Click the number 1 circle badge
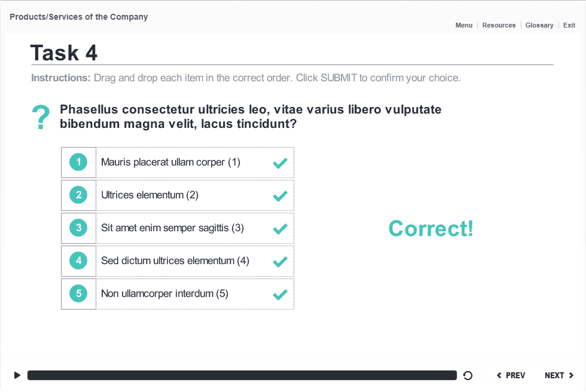586x392 pixels. (78, 162)
